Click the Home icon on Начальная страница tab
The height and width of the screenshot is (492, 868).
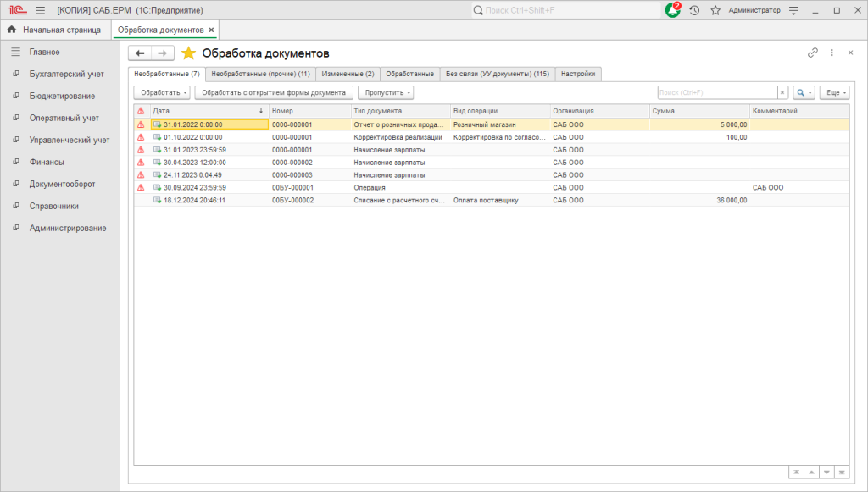pos(12,30)
